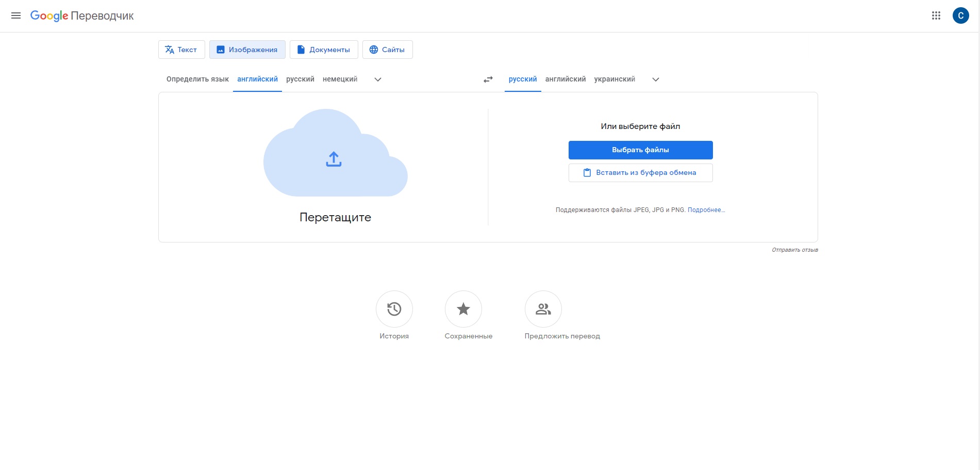Click Вставить из буфера обмена

tap(640, 173)
